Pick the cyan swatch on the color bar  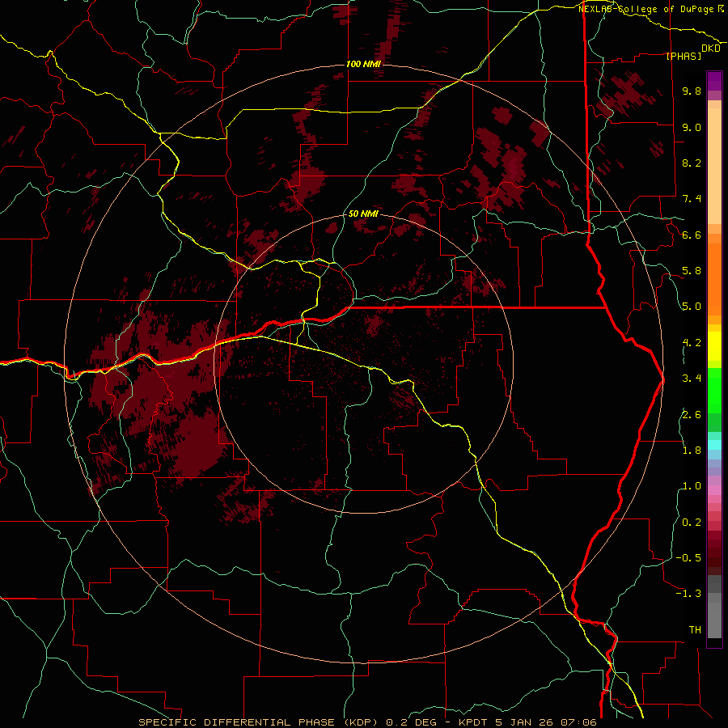point(714,445)
